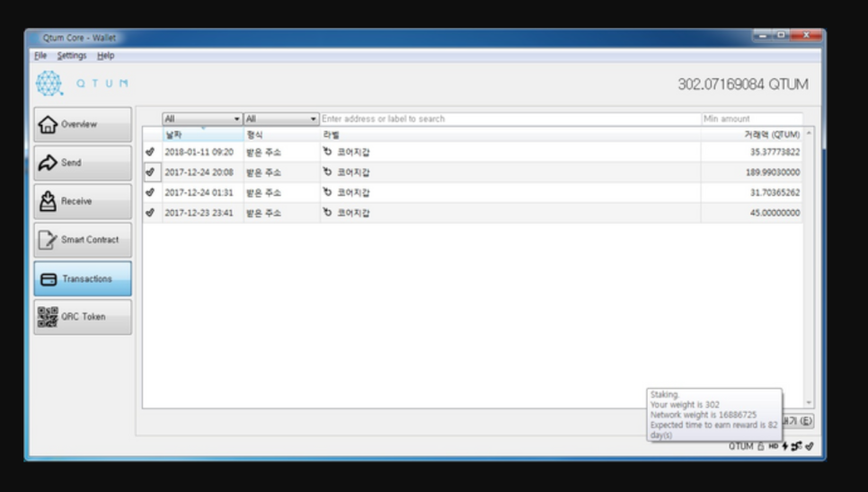Click the confirmed checkmark of 2017-12-24 20:08 transaction

(x=150, y=171)
